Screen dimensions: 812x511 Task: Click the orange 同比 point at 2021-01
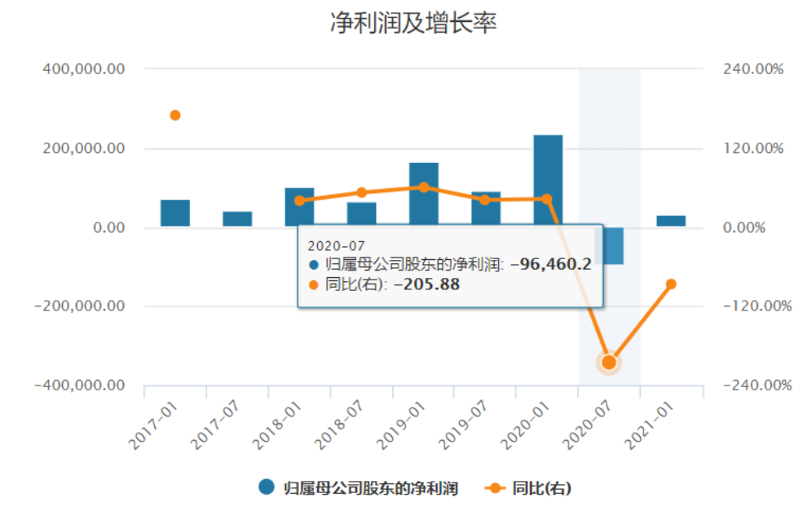[x=671, y=284]
